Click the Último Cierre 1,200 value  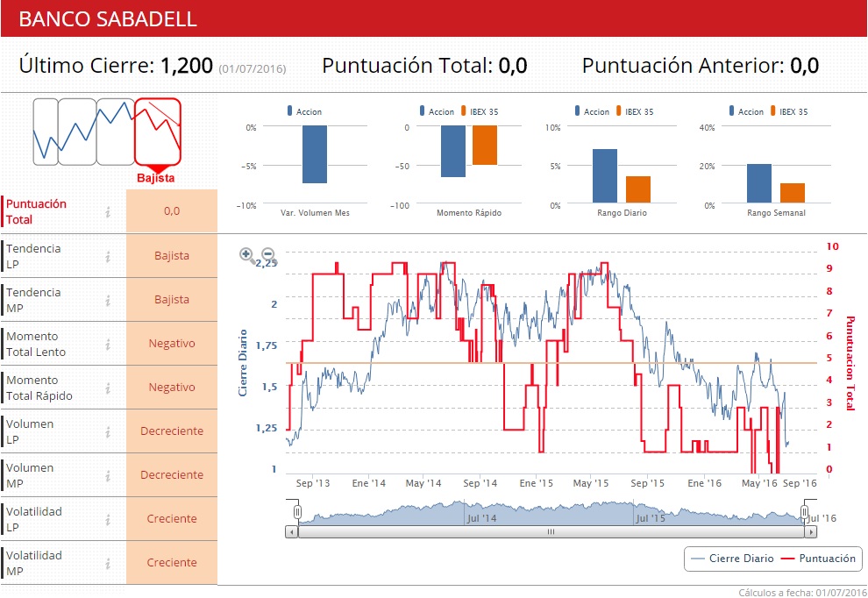(187, 66)
